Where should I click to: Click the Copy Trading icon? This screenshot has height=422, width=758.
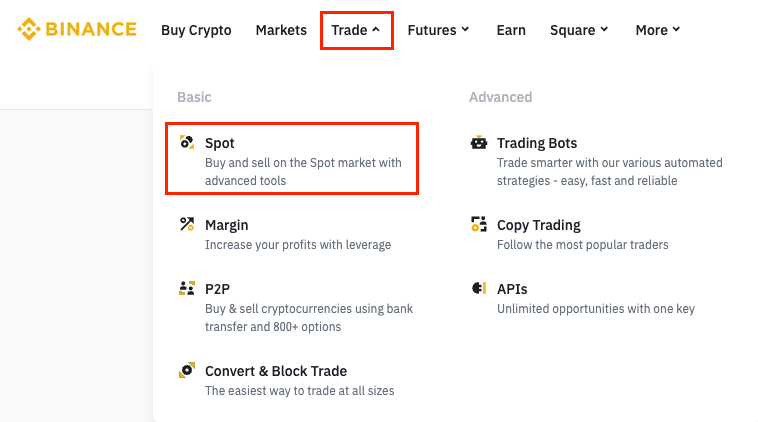479,225
